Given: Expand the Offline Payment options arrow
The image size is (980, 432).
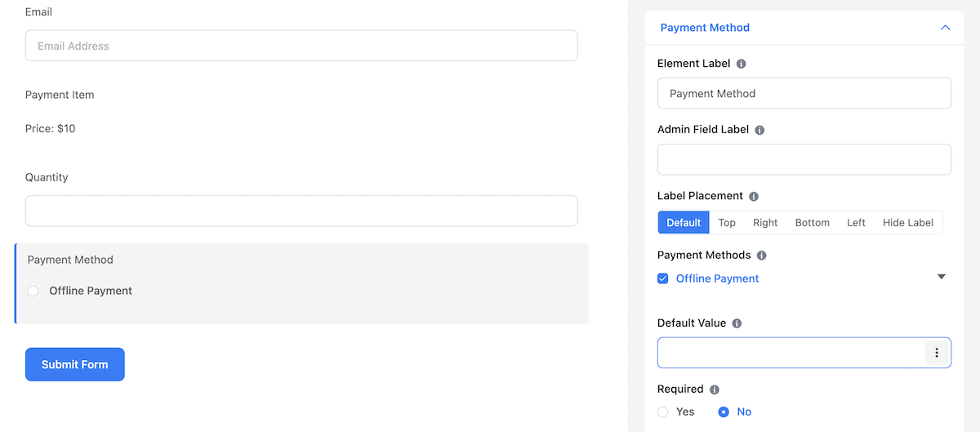Looking at the screenshot, I should [941, 277].
